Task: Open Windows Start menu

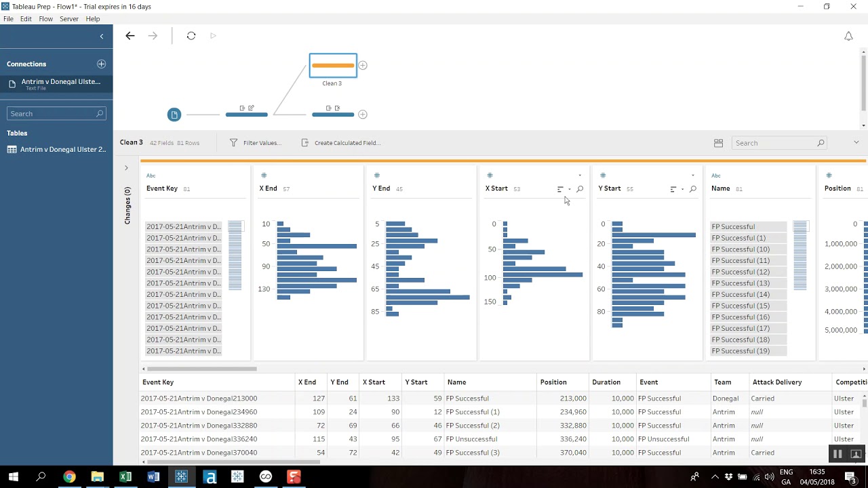Action: coord(14,477)
